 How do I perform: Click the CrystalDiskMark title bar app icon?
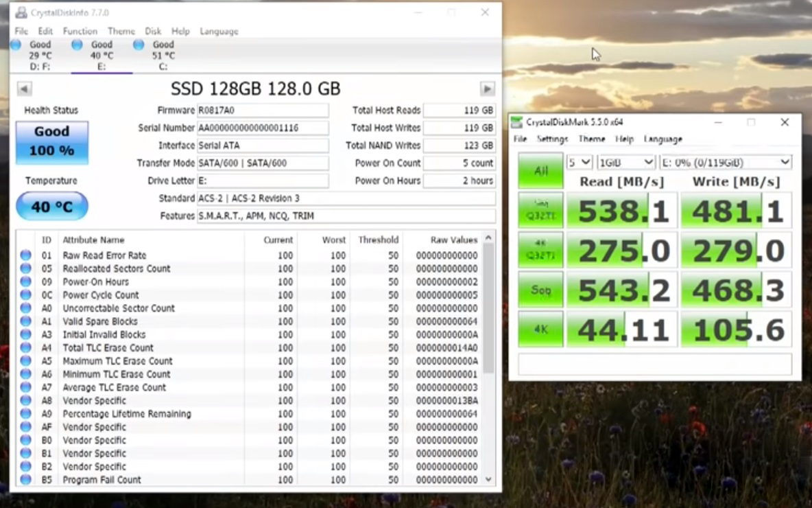(518, 122)
